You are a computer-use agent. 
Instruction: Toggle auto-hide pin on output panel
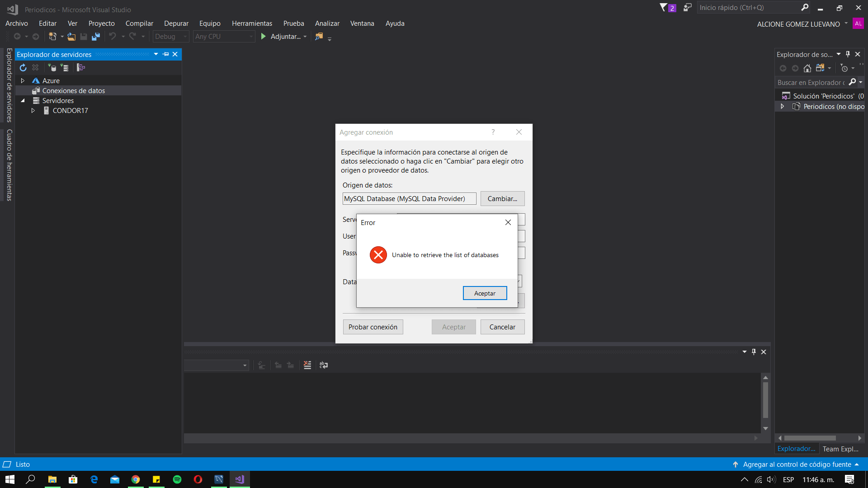[x=754, y=352]
